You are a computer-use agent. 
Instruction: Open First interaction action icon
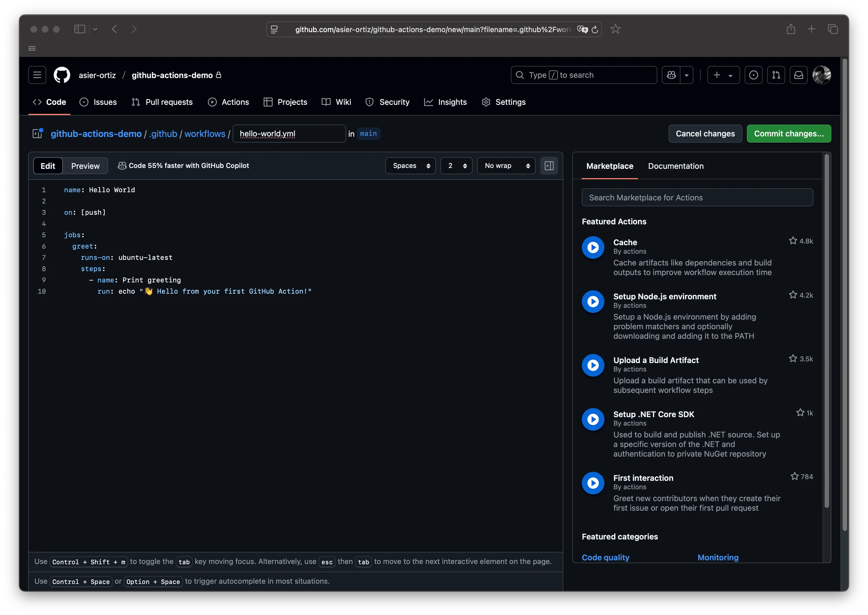coord(593,483)
